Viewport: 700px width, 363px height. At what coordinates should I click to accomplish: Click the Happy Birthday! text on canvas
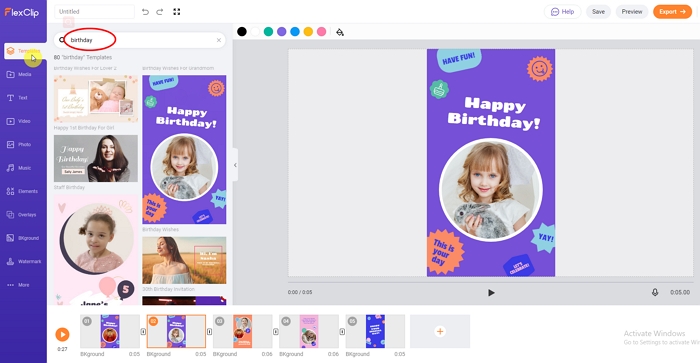tap(494, 113)
